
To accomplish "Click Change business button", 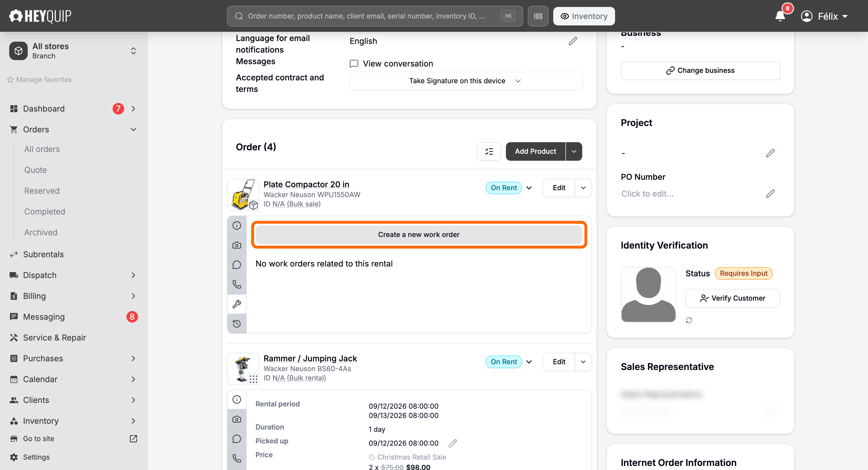I will coord(700,71).
